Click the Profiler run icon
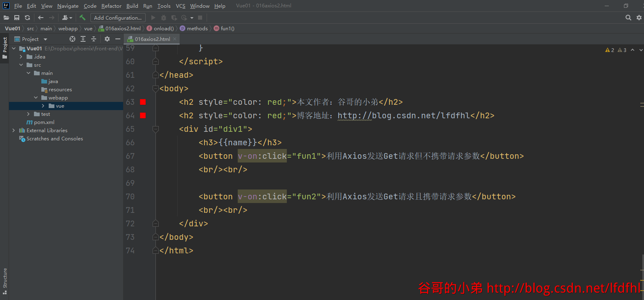 pyautogui.click(x=184, y=18)
